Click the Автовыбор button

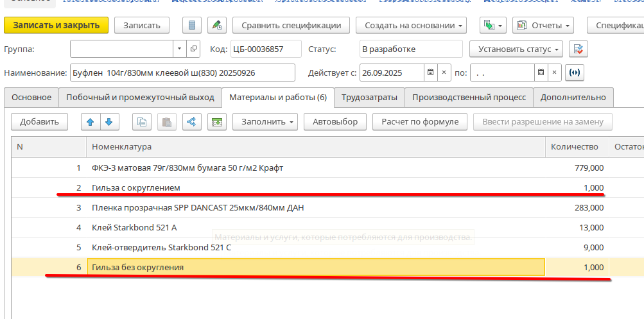pyautogui.click(x=335, y=121)
